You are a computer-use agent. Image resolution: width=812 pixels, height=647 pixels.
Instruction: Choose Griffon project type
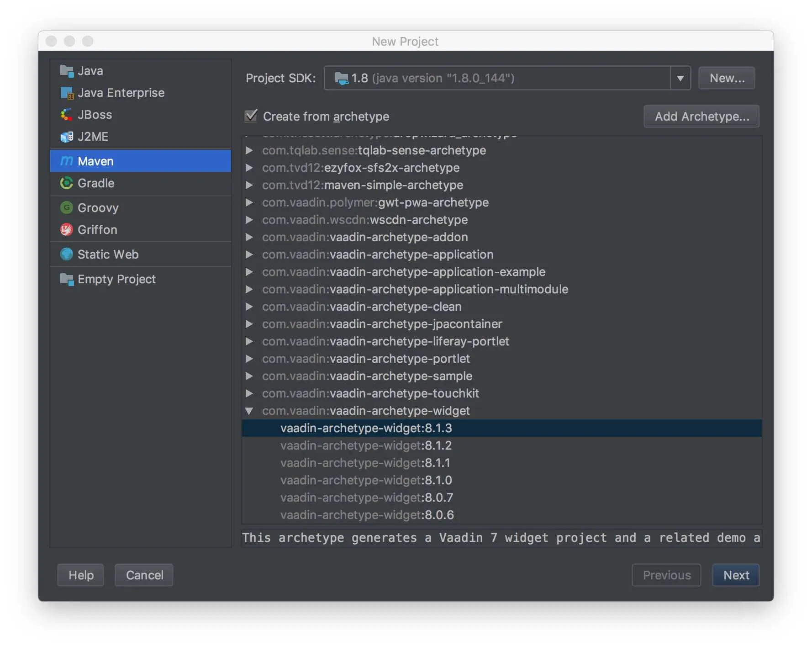click(x=141, y=230)
